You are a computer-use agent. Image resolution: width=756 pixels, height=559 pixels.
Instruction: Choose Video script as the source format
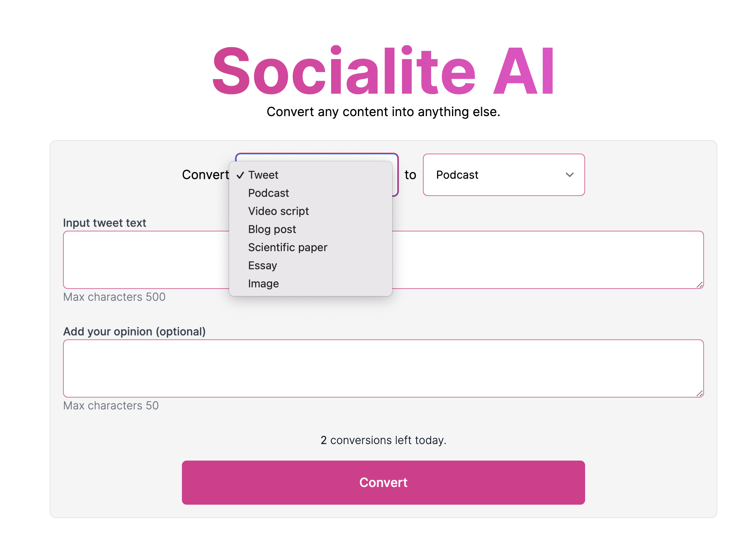point(278,211)
